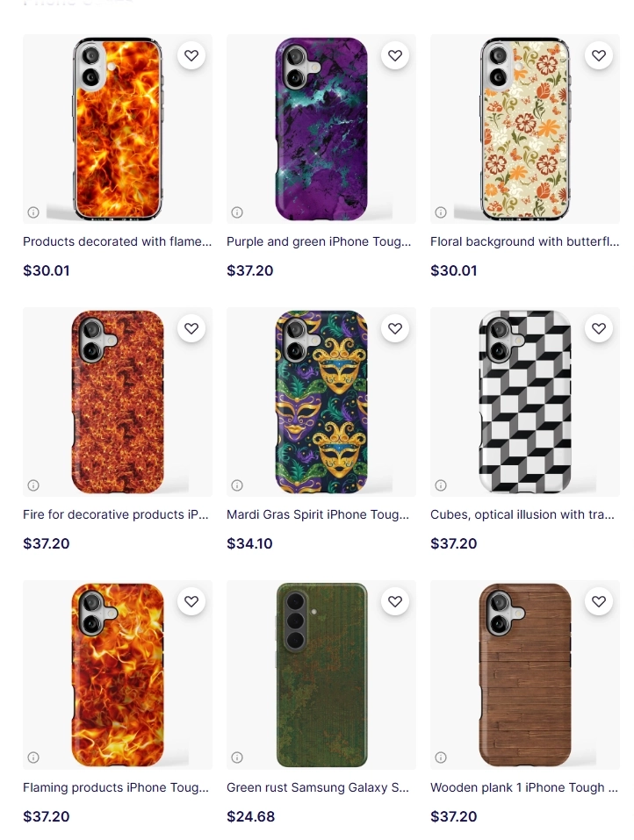The height and width of the screenshot is (840, 634).
Task: Favorite the Cubes optical illusion case
Action: coord(599,328)
